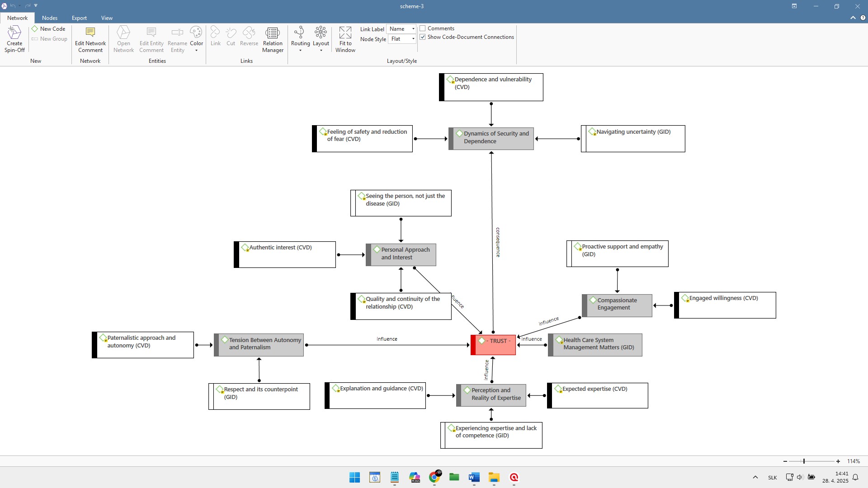This screenshot has height=488, width=868.
Task: Click the 'consequence' link label
Action: [x=498, y=242]
